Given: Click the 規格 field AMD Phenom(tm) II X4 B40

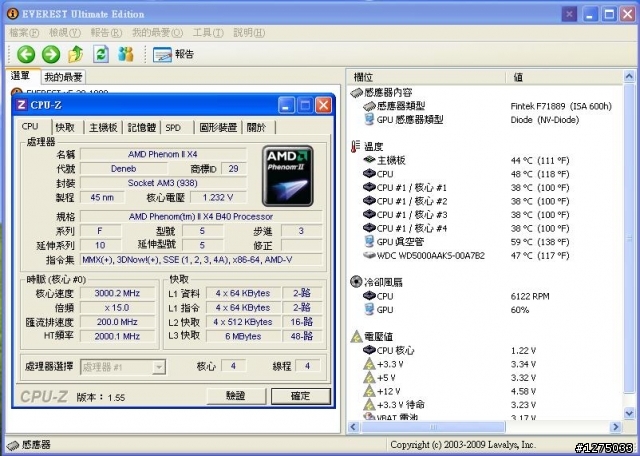Looking at the screenshot, I should coord(201,216).
